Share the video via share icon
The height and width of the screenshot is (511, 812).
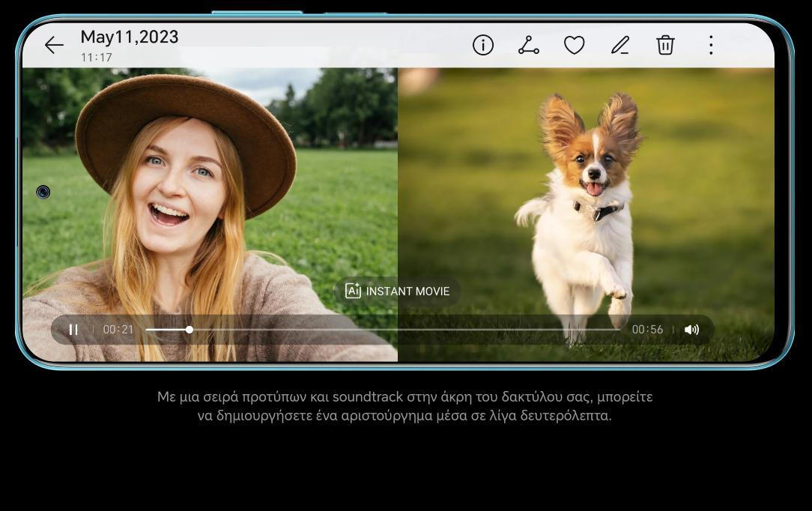(x=528, y=45)
